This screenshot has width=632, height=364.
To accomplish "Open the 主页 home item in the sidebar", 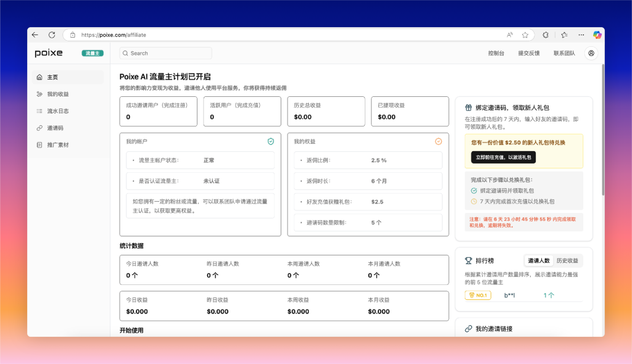I will [x=52, y=77].
